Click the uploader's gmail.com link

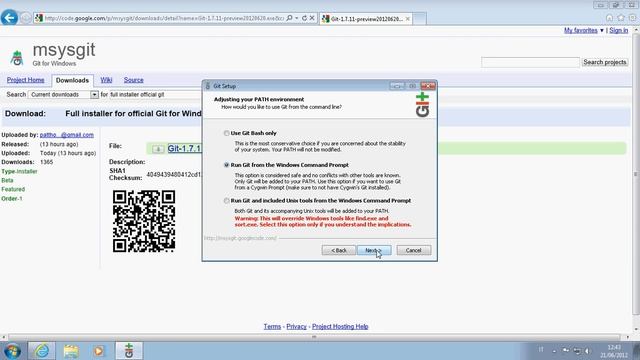click(67, 135)
